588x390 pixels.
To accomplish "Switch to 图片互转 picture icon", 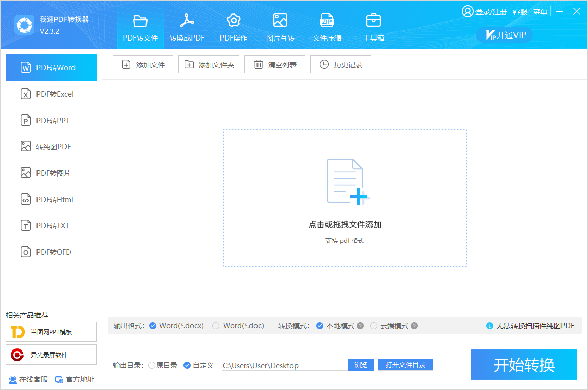I will pyautogui.click(x=280, y=20).
